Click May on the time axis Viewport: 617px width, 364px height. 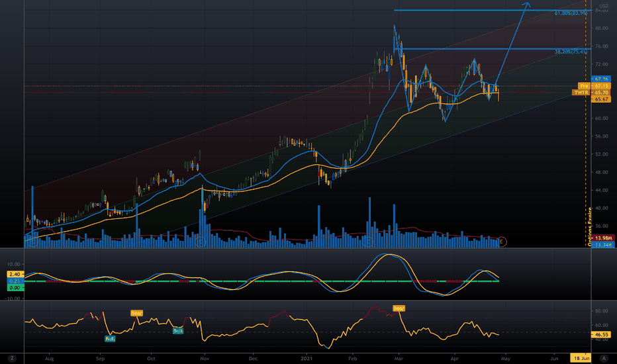tap(505, 359)
